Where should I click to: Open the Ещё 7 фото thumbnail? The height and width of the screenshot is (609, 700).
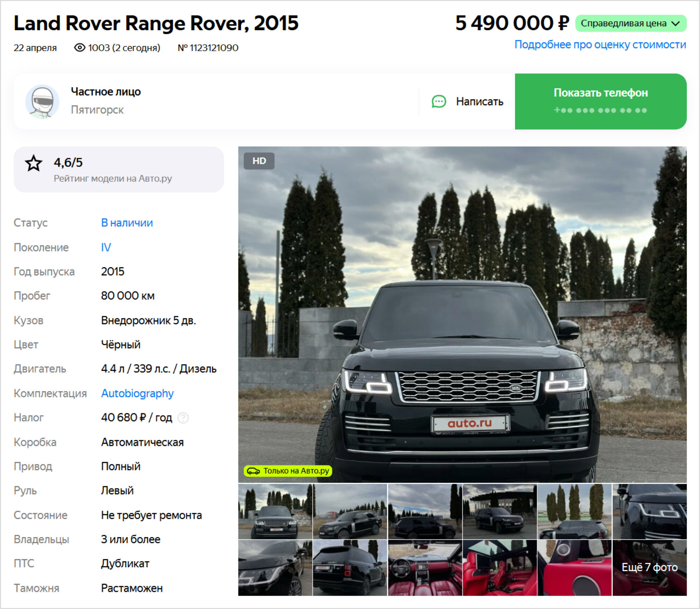(650, 568)
